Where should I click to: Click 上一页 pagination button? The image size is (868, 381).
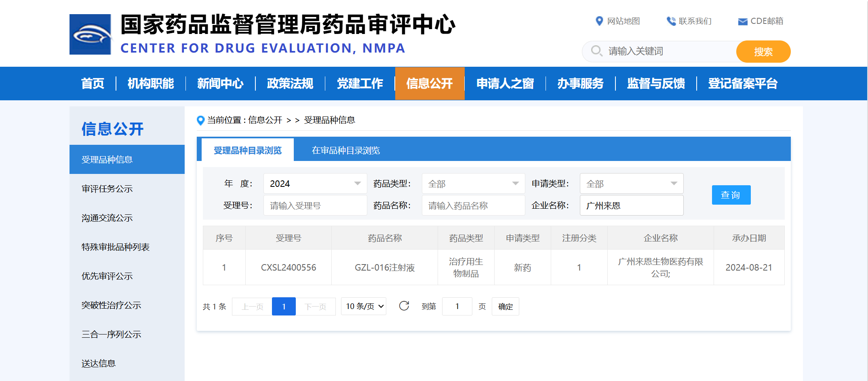click(252, 306)
